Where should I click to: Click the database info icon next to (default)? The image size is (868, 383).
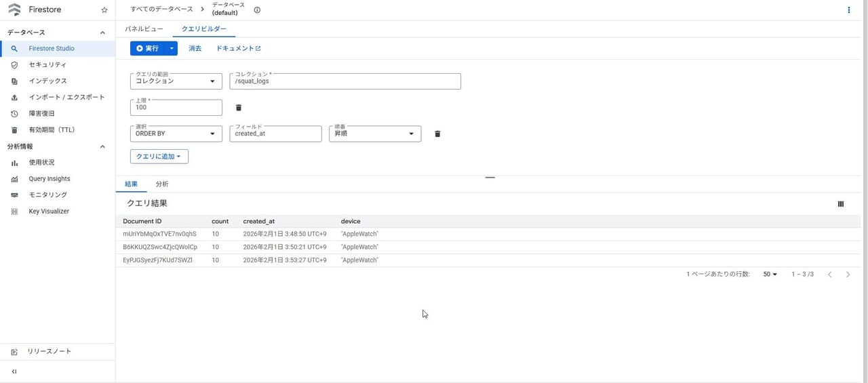pos(257,10)
